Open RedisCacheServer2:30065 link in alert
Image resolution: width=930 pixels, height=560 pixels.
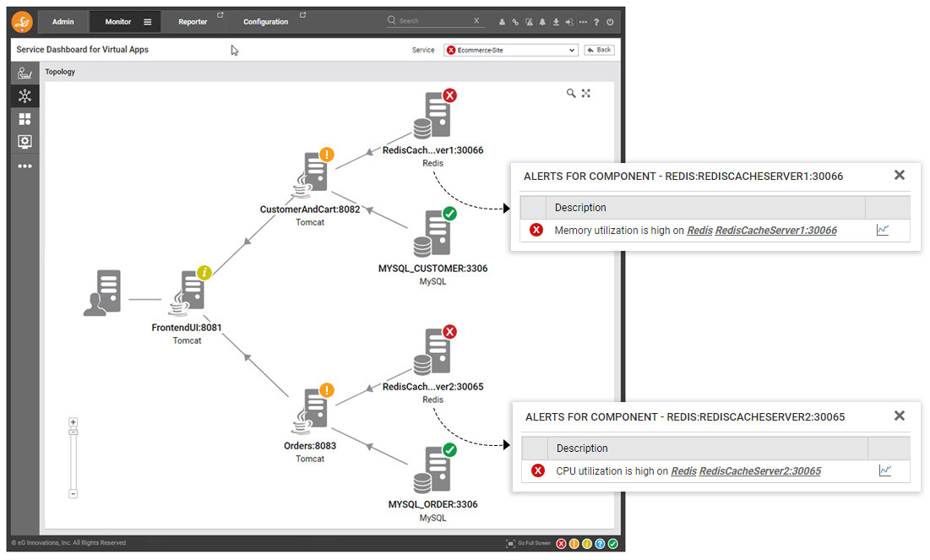[760, 471]
